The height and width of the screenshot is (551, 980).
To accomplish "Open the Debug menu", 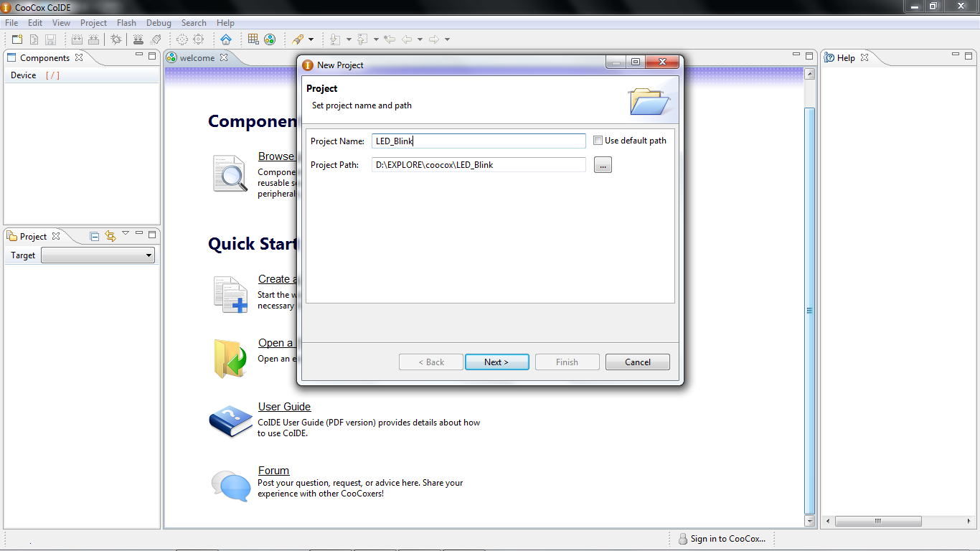I will [159, 23].
